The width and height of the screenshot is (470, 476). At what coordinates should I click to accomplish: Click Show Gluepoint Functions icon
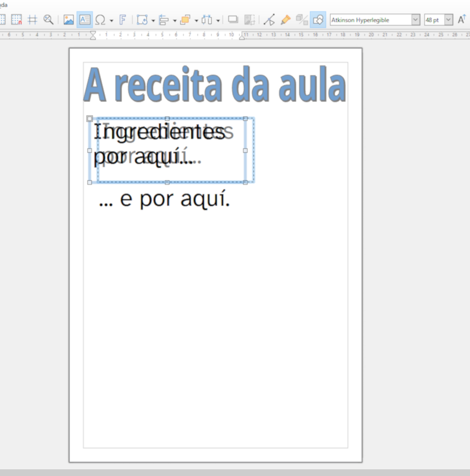coord(286,20)
